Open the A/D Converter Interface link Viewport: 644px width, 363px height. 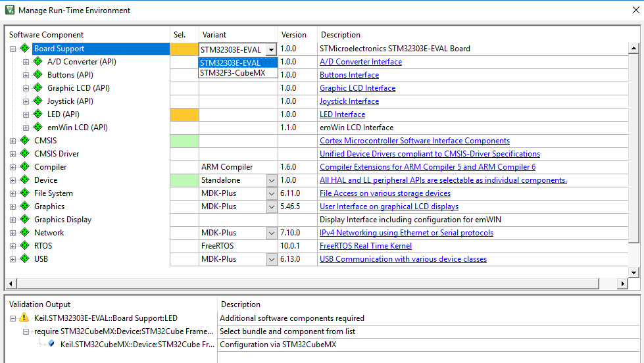coord(360,62)
